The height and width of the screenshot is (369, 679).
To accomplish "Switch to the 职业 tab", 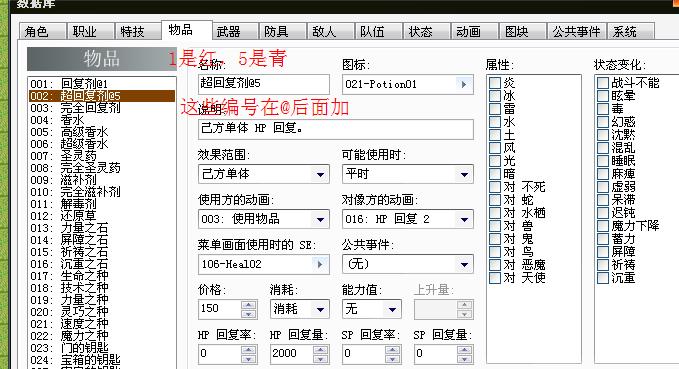I will [91, 32].
